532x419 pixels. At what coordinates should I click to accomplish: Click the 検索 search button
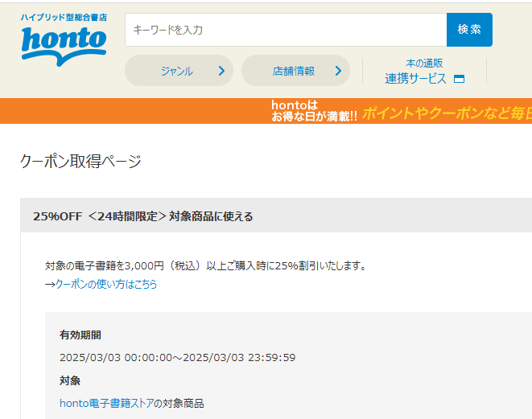click(x=469, y=30)
